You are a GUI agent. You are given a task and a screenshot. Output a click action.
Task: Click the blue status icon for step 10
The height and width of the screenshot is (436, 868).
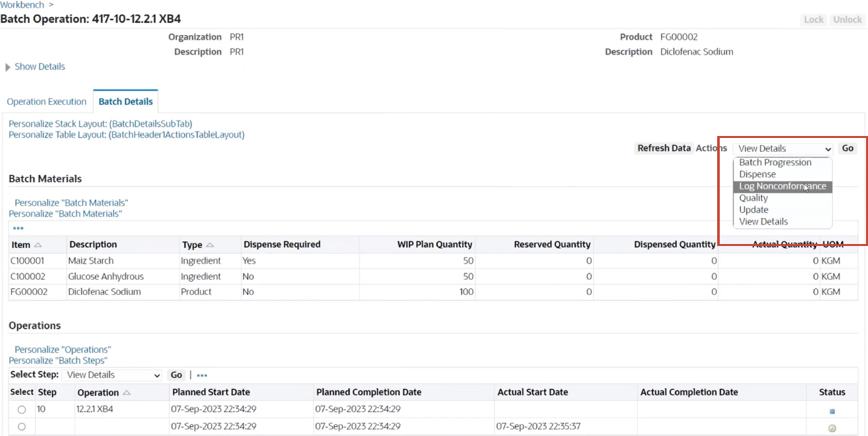(x=832, y=411)
